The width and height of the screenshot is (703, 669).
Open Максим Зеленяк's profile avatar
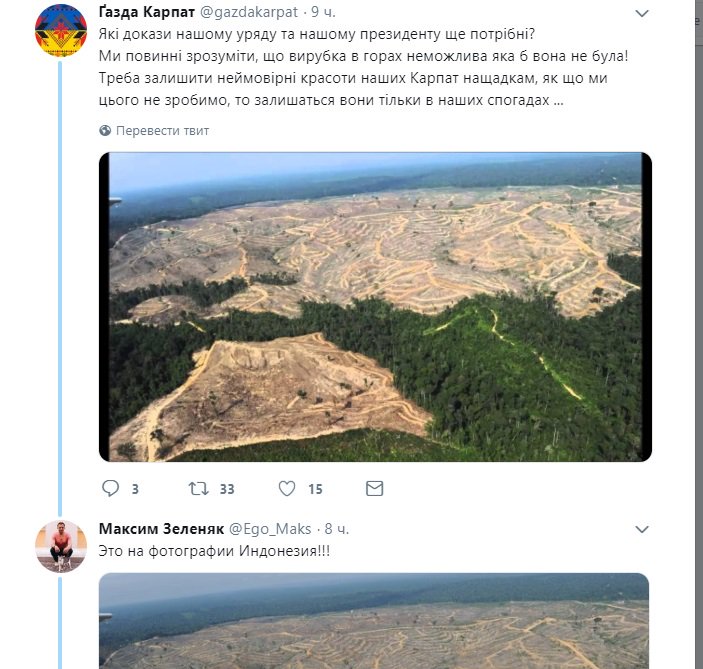pos(61,546)
